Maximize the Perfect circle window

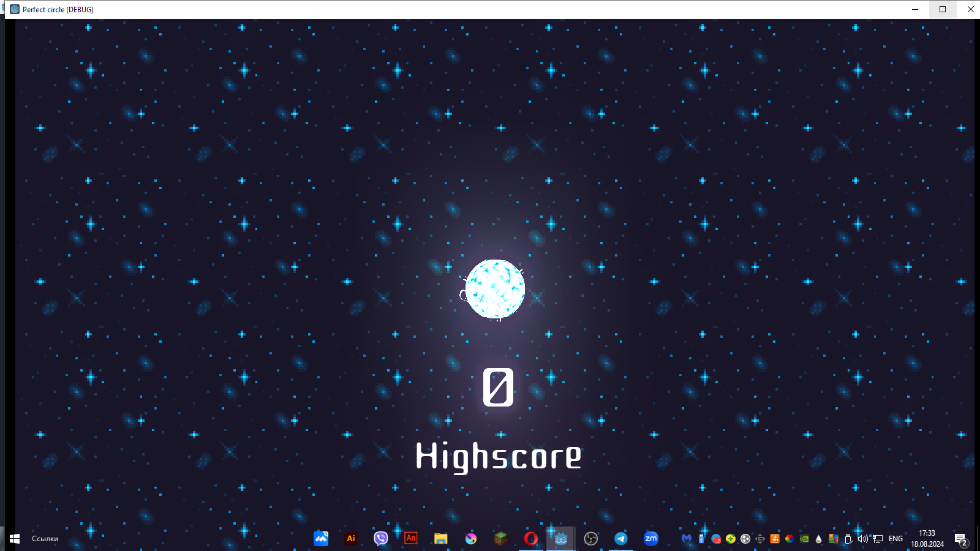click(x=943, y=9)
